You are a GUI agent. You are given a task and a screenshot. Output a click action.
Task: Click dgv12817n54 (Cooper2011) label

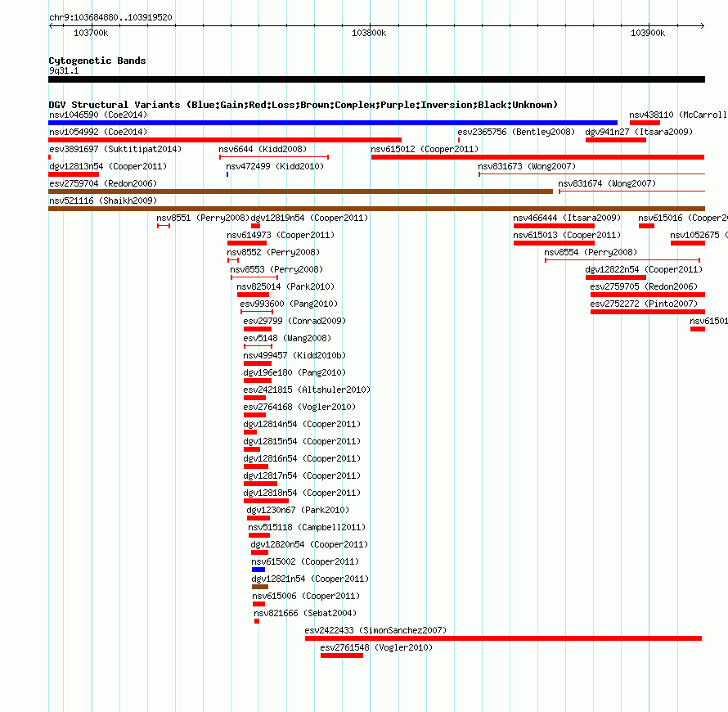click(302, 475)
